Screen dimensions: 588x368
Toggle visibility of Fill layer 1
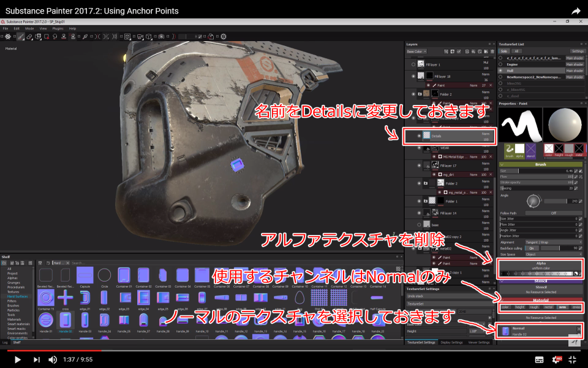(x=413, y=64)
